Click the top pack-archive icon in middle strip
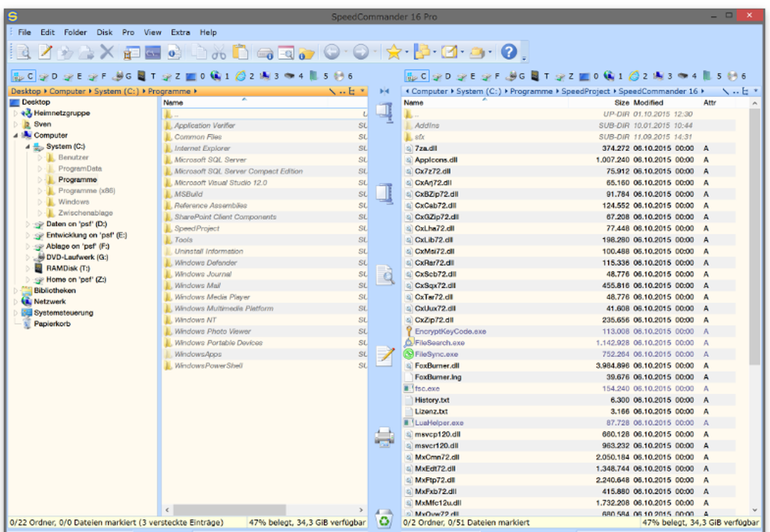The height and width of the screenshot is (532, 770). pos(385,112)
